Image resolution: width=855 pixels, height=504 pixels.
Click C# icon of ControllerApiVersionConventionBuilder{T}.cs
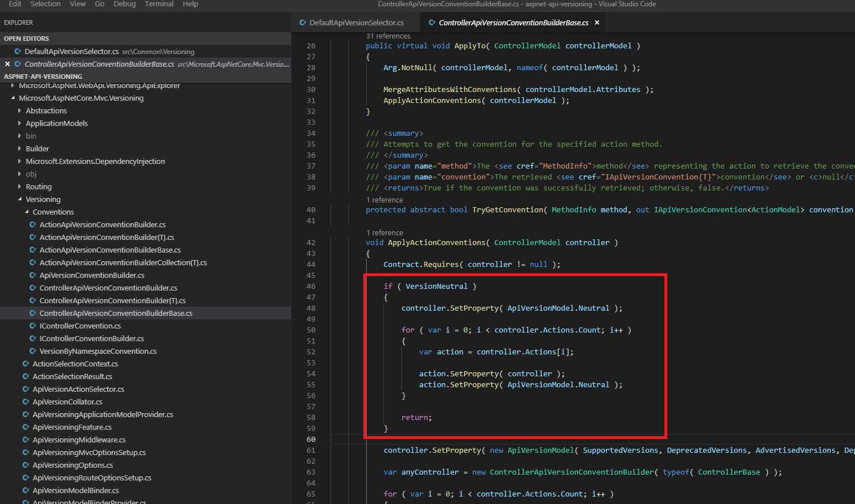click(x=33, y=300)
